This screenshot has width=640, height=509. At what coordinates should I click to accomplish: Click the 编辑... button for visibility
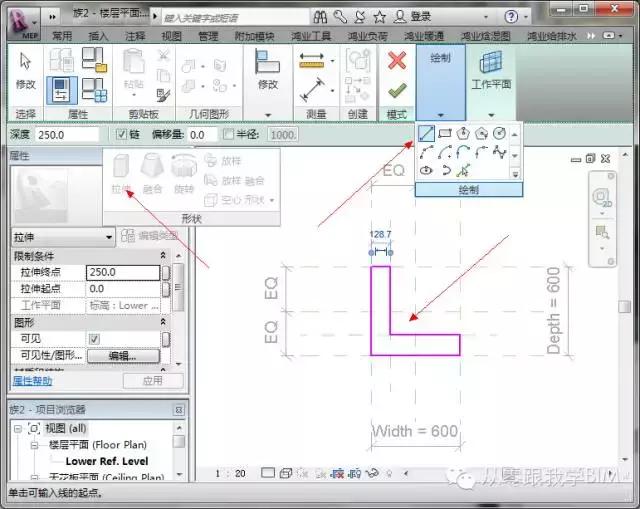pos(122,356)
